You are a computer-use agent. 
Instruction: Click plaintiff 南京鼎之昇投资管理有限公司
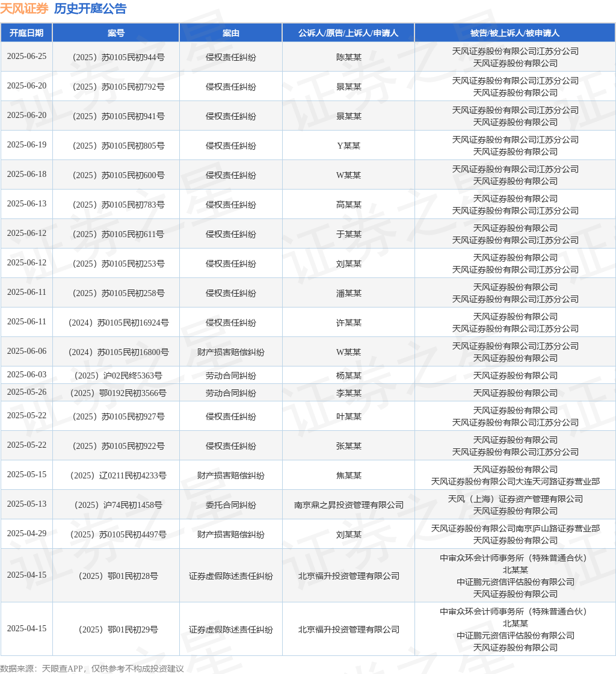[x=348, y=505]
